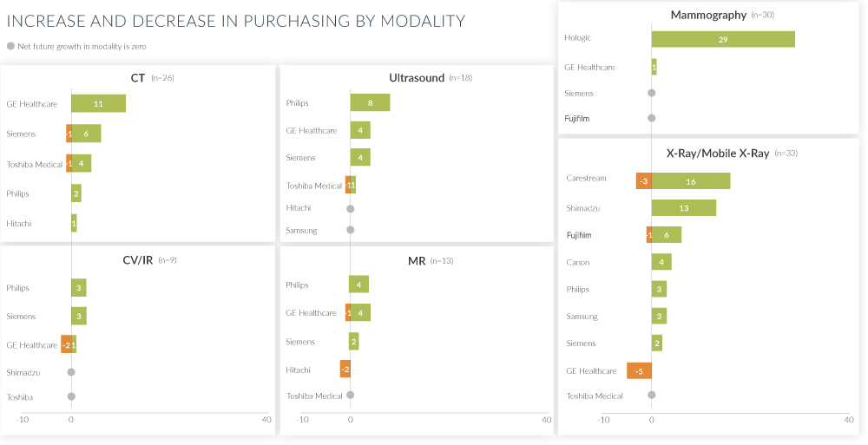Click the gray zero-growth legend dot

point(10,46)
